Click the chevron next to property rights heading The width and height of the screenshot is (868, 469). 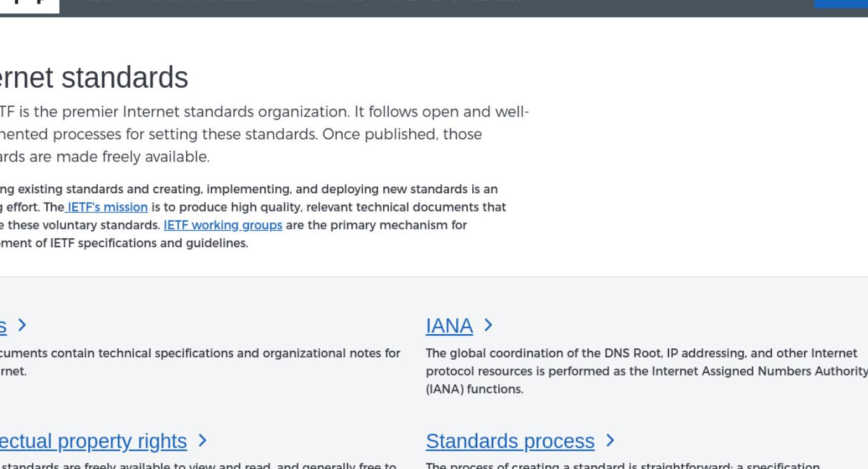tap(202, 440)
